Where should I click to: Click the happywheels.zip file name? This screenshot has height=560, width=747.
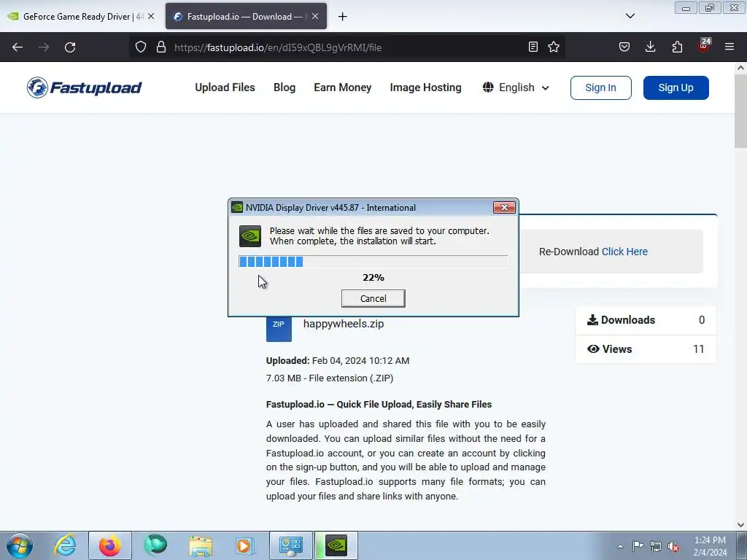344,324
